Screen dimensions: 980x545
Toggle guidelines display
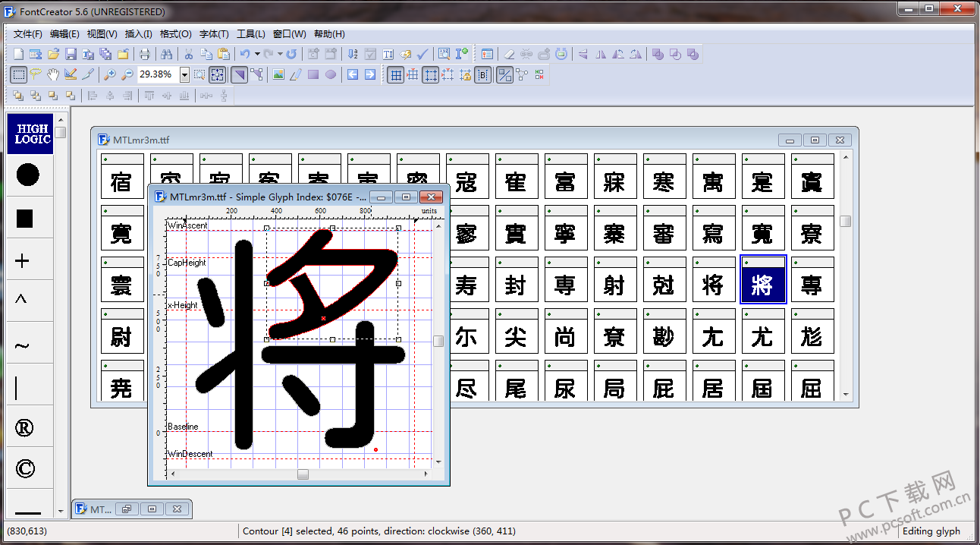(x=430, y=74)
